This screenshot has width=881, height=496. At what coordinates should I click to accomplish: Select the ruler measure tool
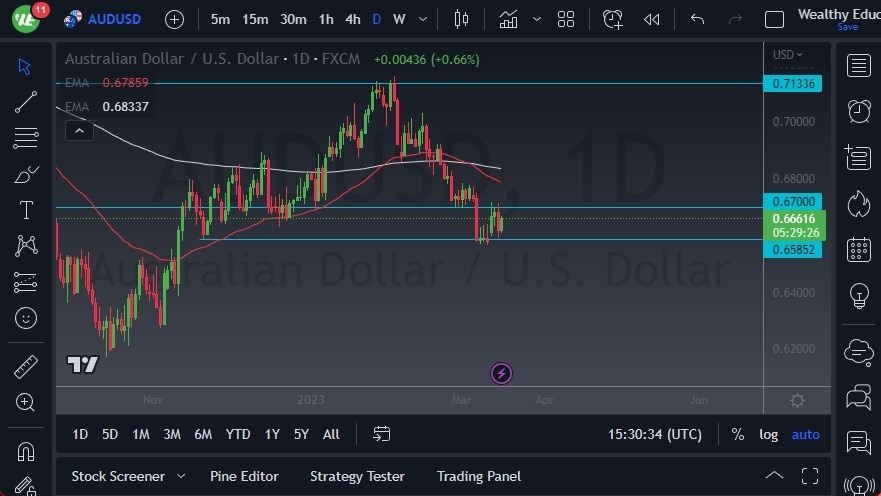click(x=26, y=367)
